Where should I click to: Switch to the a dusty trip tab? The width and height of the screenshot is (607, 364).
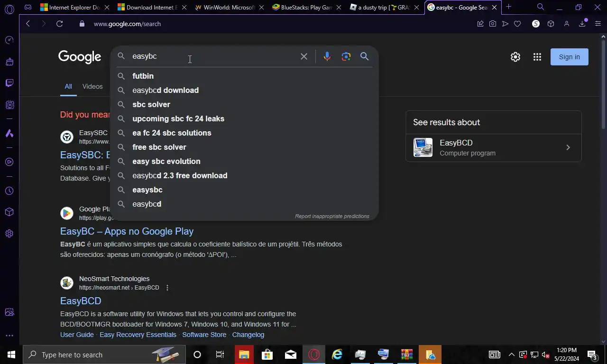click(385, 7)
